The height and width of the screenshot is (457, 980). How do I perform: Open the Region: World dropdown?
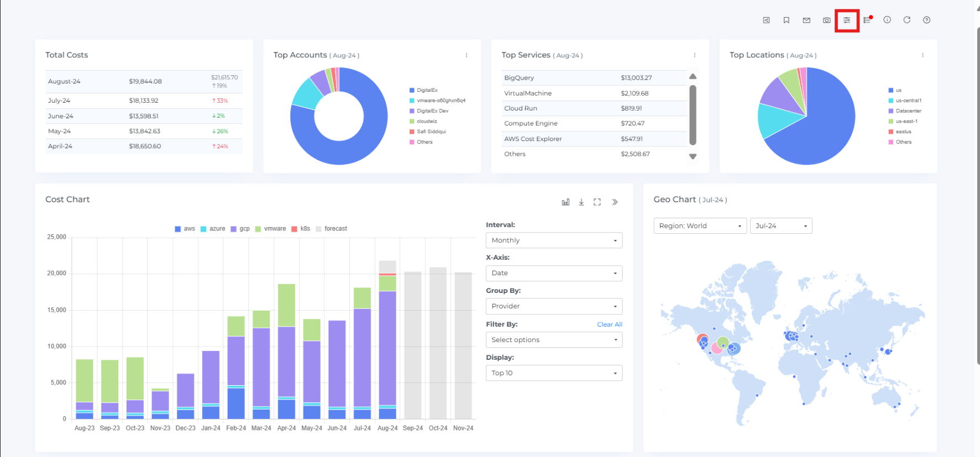700,226
